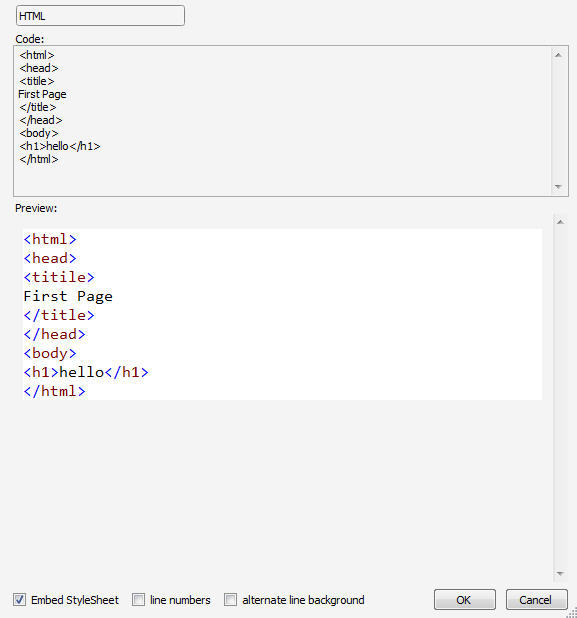This screenshot has width=577, height=618.
Task: Click the <head> line in Preview
Action: click(x=50, y=258)
